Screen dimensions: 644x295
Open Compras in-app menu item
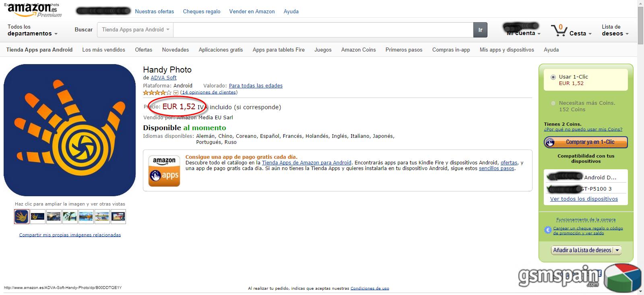tap(451, 50)
